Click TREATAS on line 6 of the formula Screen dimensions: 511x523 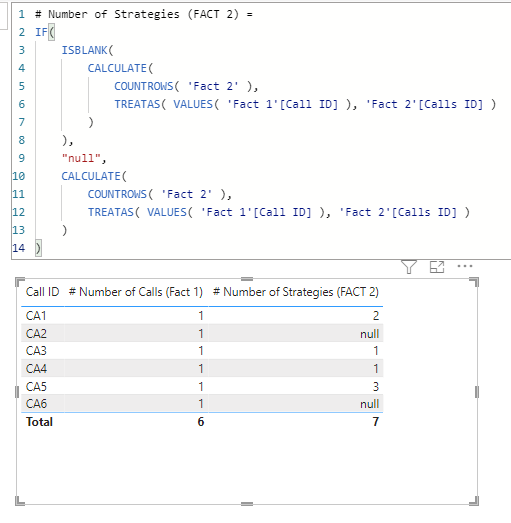click(x=137, y=104)
